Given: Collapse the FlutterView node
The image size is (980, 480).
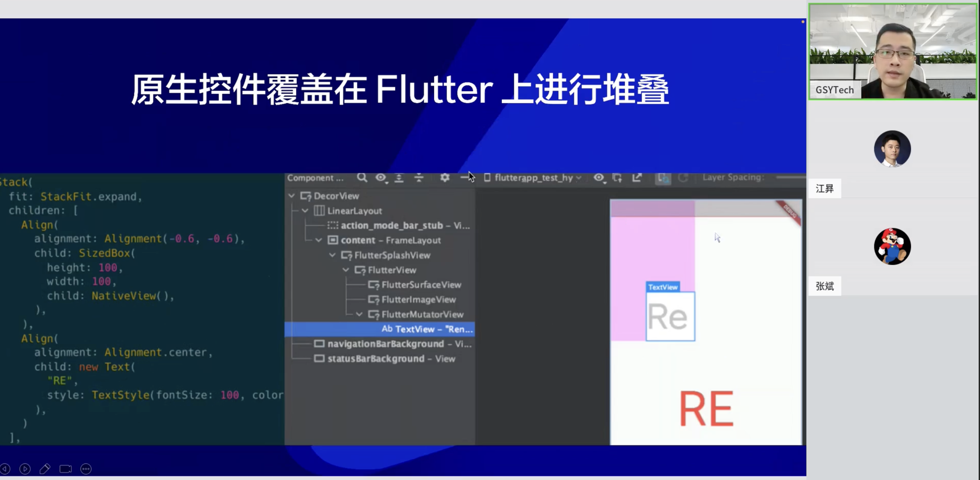Looking at the screenshot, I should click(x=346, y=270).
